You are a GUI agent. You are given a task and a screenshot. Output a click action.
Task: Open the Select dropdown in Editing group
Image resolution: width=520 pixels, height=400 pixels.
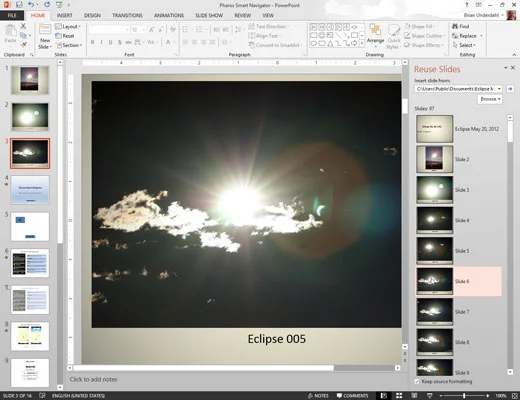pyautogui.click(x=464, y=45)
